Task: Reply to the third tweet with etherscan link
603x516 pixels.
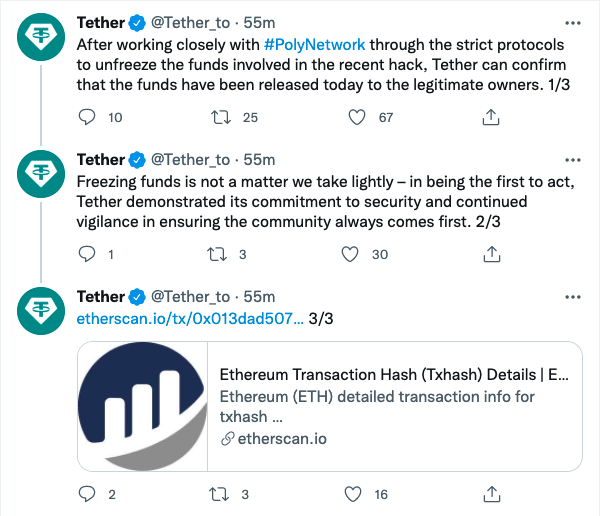Action: click(x=87, y=493)
